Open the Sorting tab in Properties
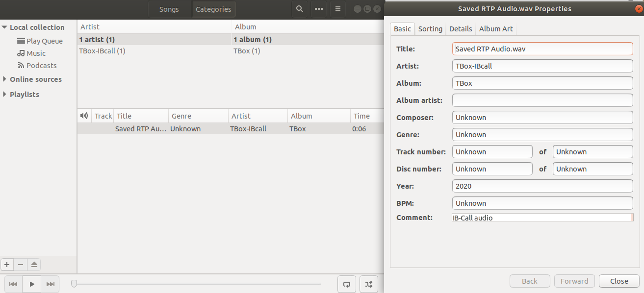This screenshot has width=644, height=293. [430, 29]
